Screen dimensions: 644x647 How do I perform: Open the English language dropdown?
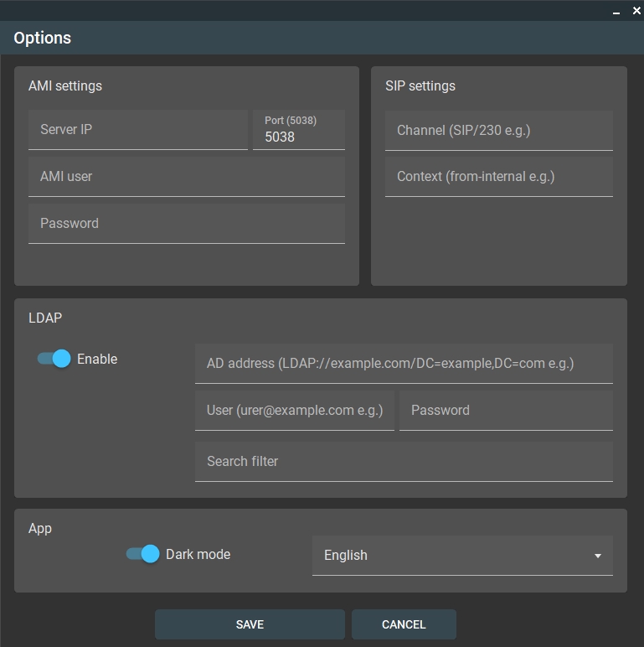click(x=462, y=556)
